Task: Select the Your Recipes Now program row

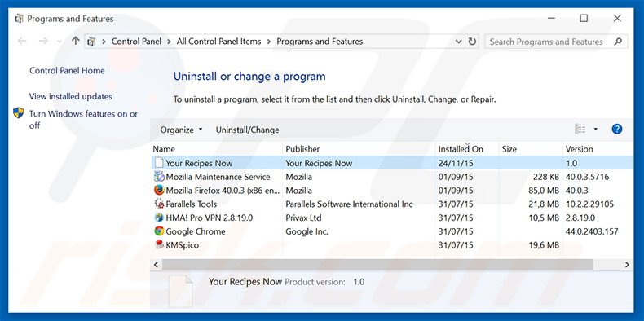Action: click(392, 163)
